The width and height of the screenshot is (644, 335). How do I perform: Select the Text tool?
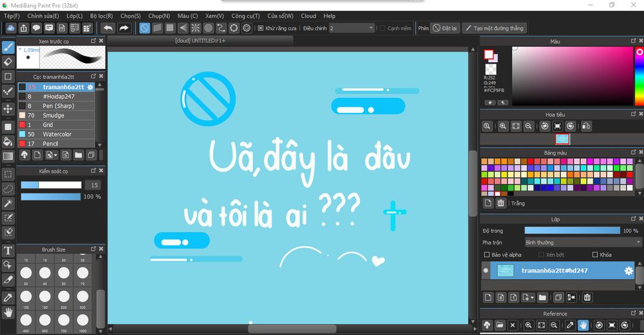point(8,250)
